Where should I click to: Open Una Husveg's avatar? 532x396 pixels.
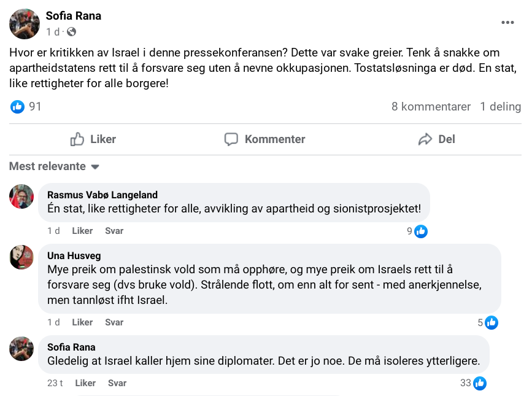click(21, 257)
